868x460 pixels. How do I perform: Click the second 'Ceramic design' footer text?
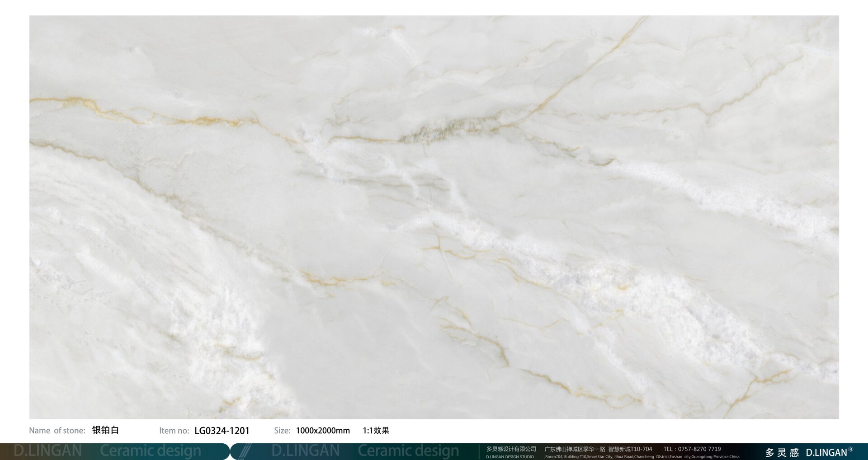pyautogui.click(x=408, y=451)
